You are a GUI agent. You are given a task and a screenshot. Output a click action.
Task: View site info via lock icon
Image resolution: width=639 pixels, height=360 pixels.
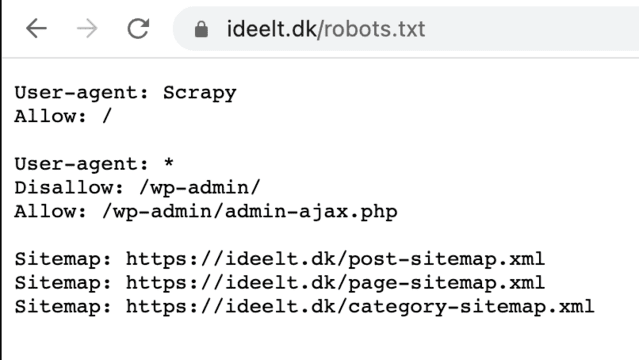[x=201, y=29]
